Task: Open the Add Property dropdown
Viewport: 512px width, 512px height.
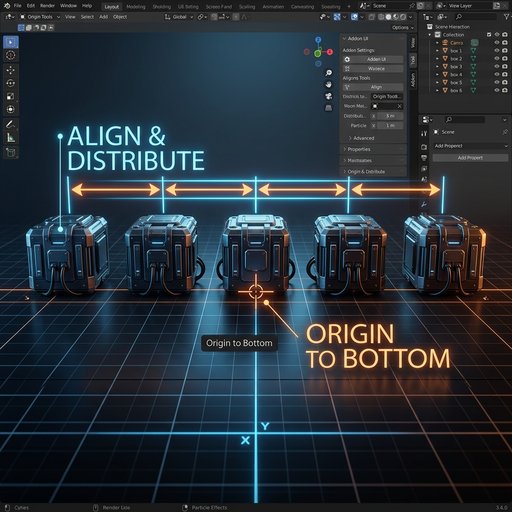Action: click(470, 146)
